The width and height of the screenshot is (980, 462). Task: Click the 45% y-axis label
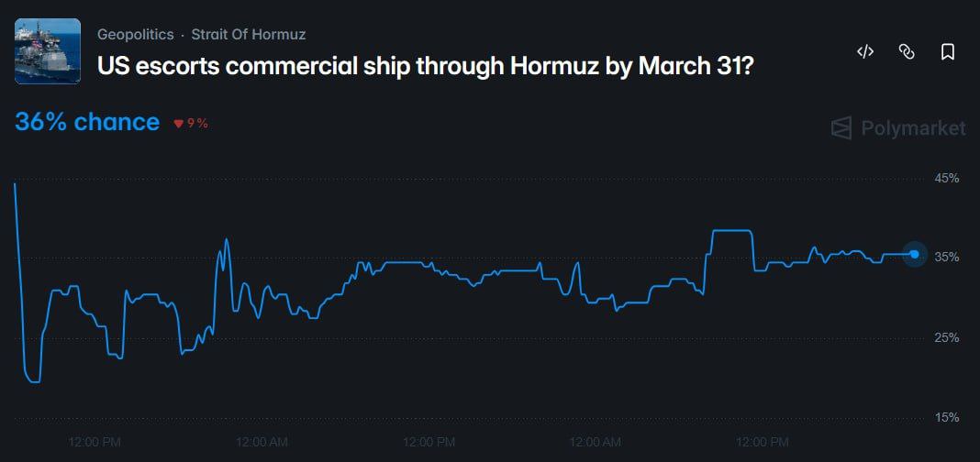tap(946, 178)
